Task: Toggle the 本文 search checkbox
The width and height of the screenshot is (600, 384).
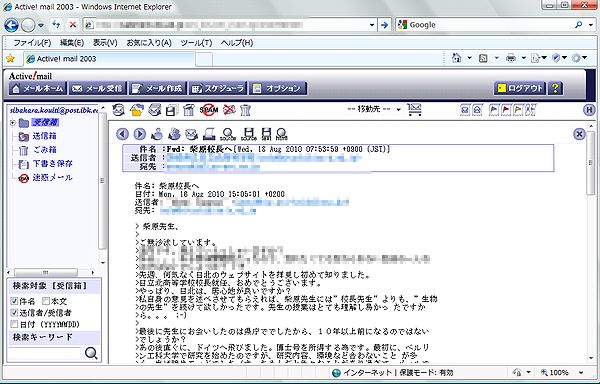Action: [x=46, y=301]
